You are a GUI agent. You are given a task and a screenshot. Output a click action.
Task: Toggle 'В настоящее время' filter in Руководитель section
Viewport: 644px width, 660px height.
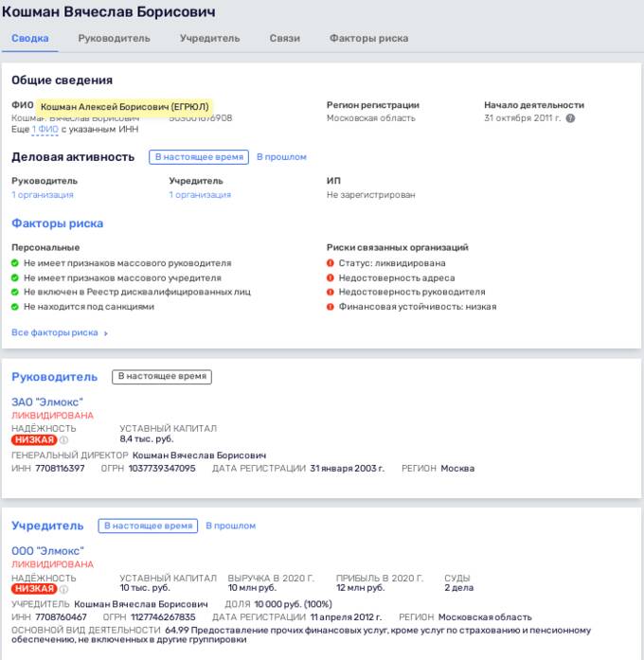161,377
